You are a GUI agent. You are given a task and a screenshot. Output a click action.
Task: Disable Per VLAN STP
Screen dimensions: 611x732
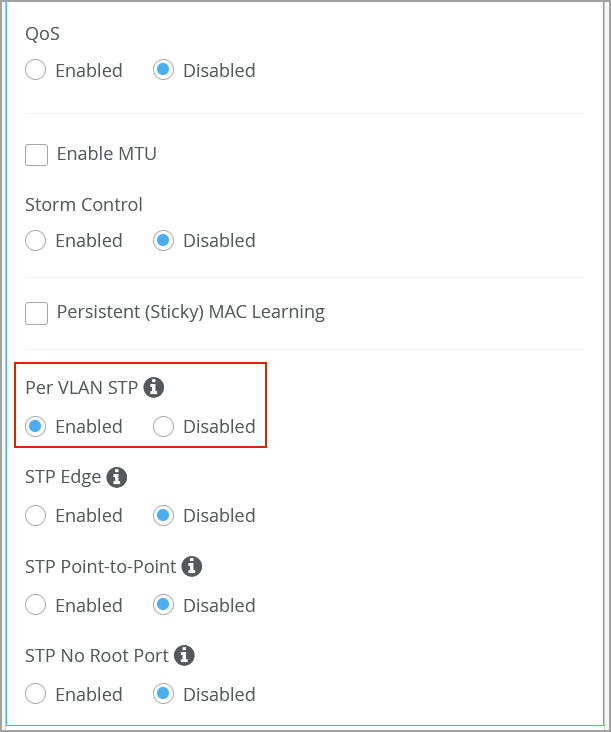(x=164, y=426)
